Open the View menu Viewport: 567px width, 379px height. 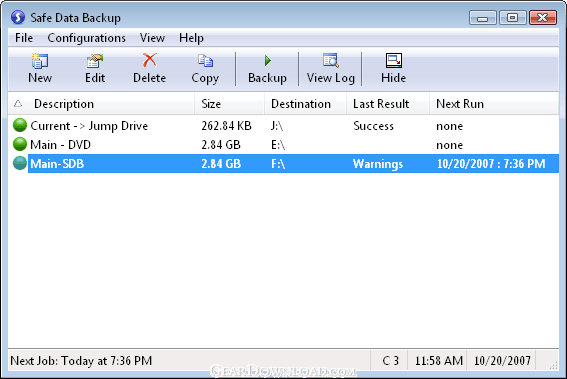click(152, 38)
